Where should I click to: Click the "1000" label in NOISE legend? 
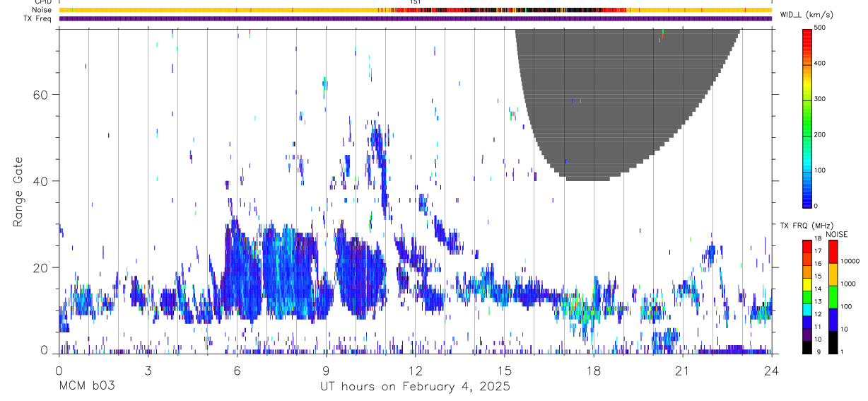point(850,284)
